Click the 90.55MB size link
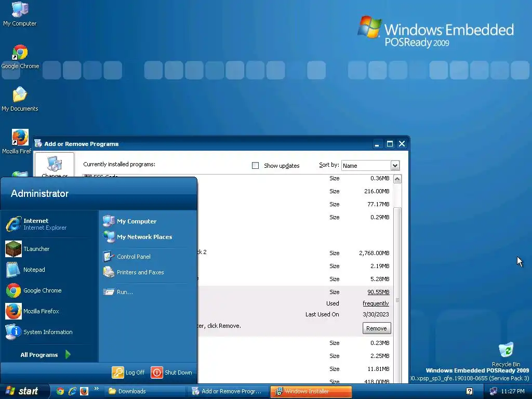532x399 pixels. 378,292
